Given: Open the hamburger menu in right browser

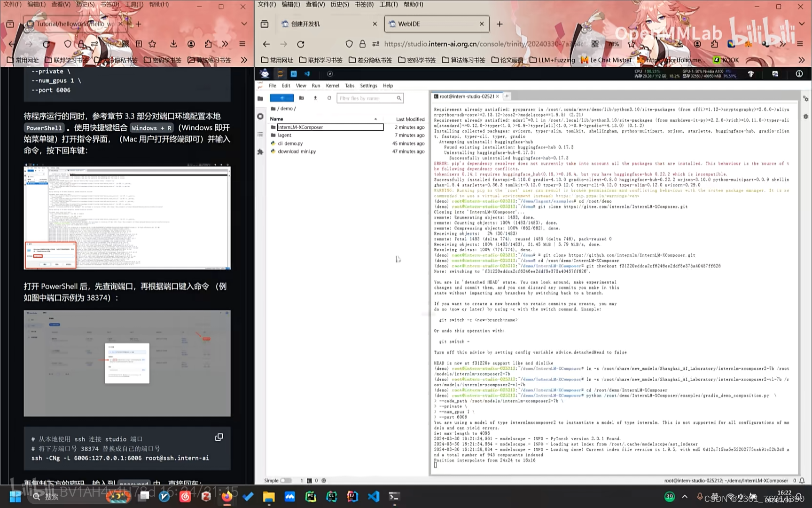Looking at the screenshot, I should [x=800, y=44].
